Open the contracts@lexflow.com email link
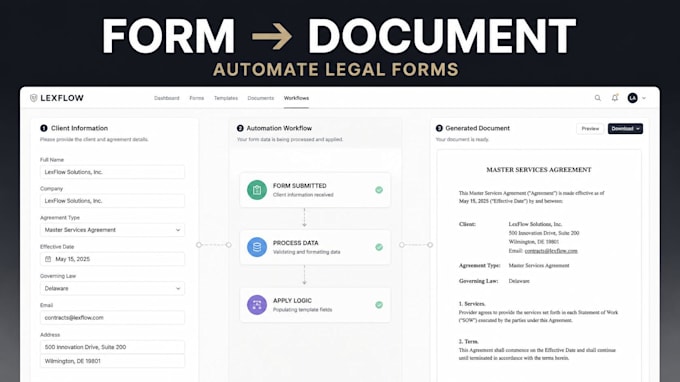 click(551, 251)
